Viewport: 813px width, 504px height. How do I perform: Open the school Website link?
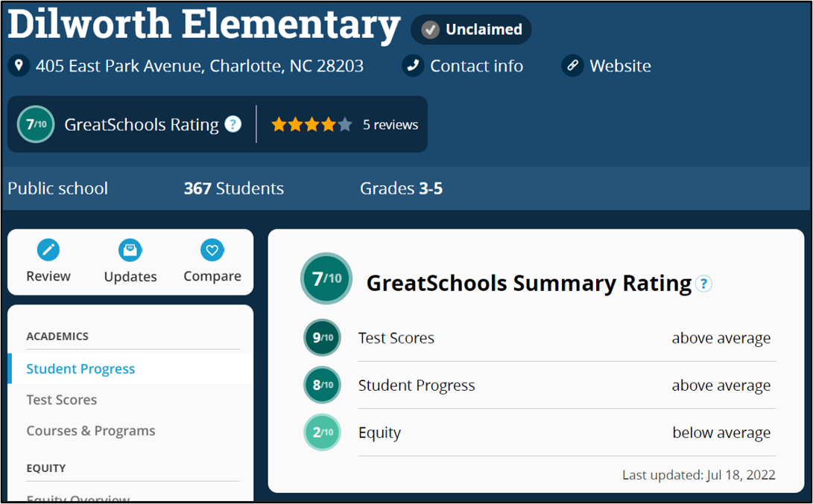pos(620,66)
